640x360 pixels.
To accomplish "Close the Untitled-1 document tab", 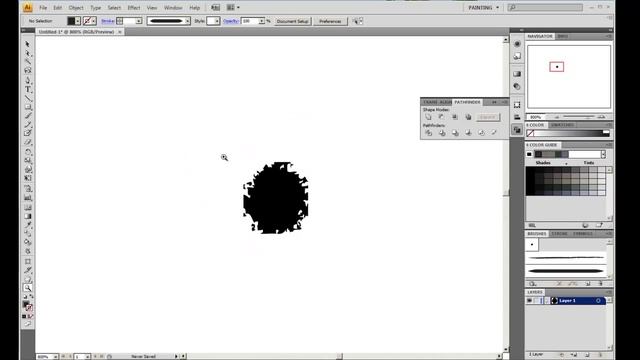I will coord(120,32).
